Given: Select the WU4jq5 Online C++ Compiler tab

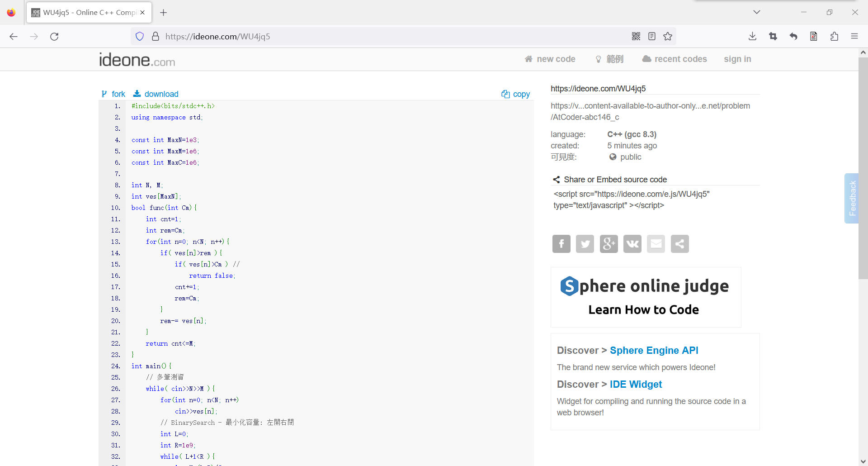Looking at the screenshot, I should point(89,13).
